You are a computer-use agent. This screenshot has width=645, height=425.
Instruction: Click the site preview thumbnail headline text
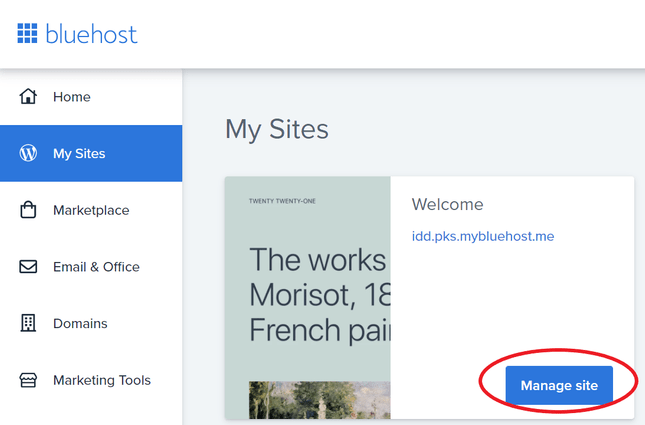click(317, 294)
